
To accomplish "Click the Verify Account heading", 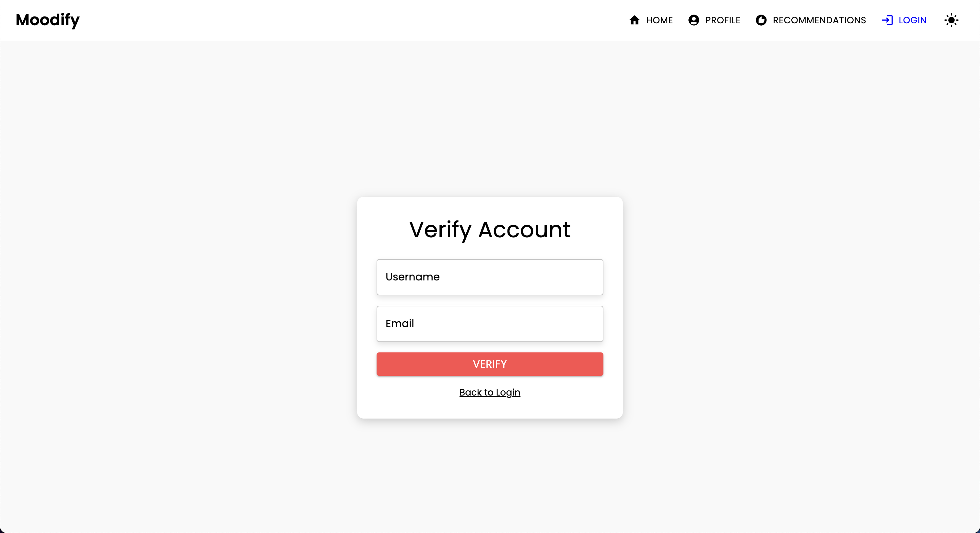I will point(490,230).
